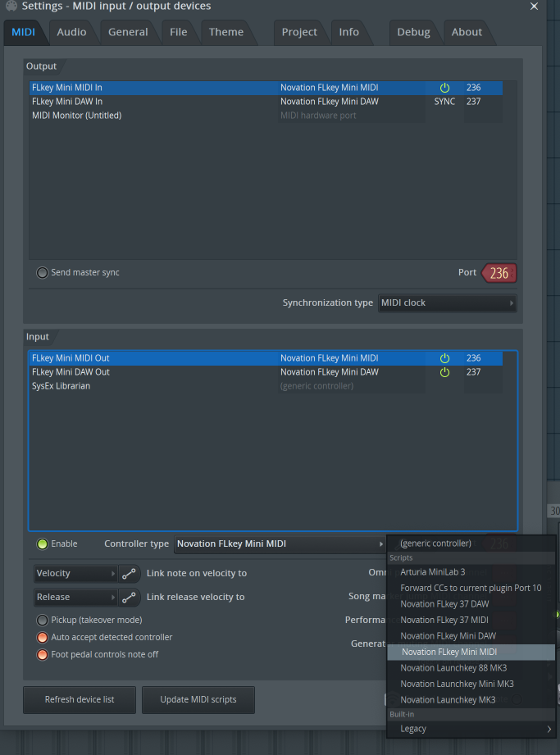Open the Project tab
Image resolution: width=560 pixels, height=755 pixels.
click(299, 32)
